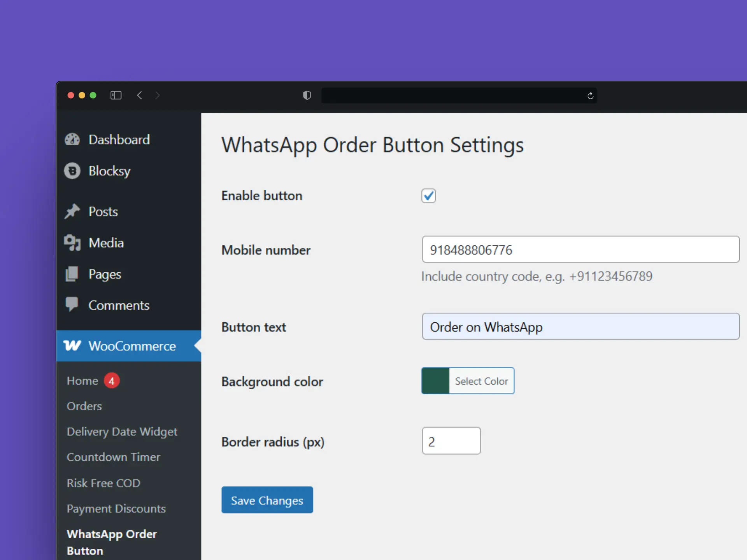Viewport: 747px width, 560px height.
Task: Focus the Border radius number field
Action: click(x=451, y=441)
